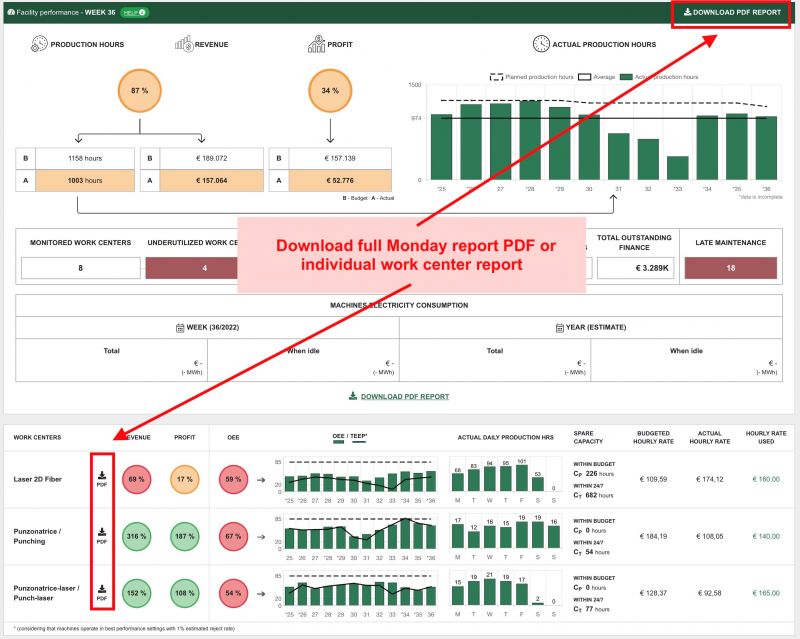Select the Revenue bar chart icon
The height and width of the screenshot is (639, 800).
coord(185,44)
